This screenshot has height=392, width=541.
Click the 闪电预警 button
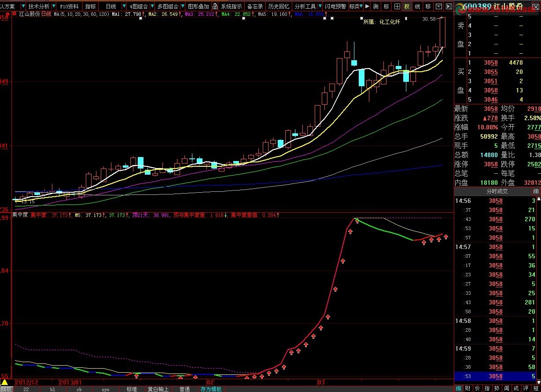[x=335, y=7]
